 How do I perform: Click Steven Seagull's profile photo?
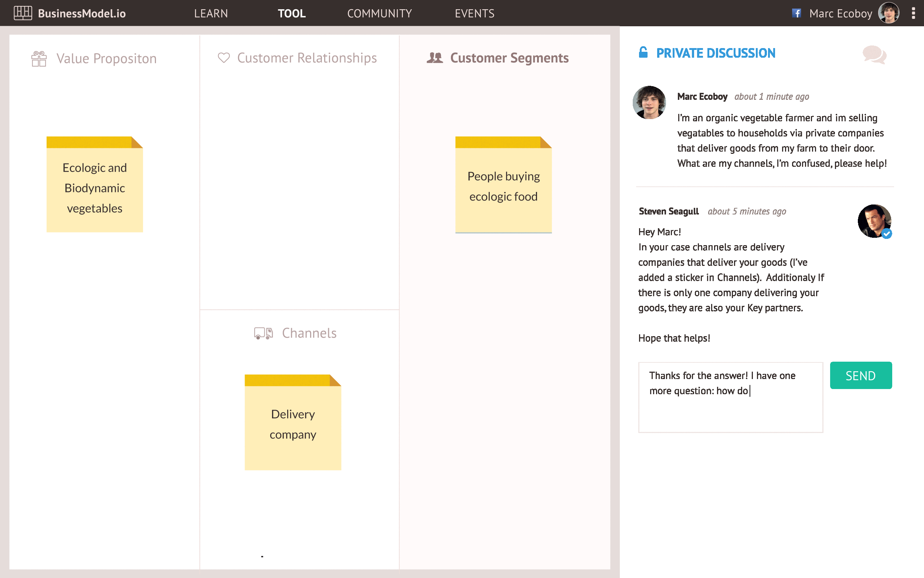[874, 220]
